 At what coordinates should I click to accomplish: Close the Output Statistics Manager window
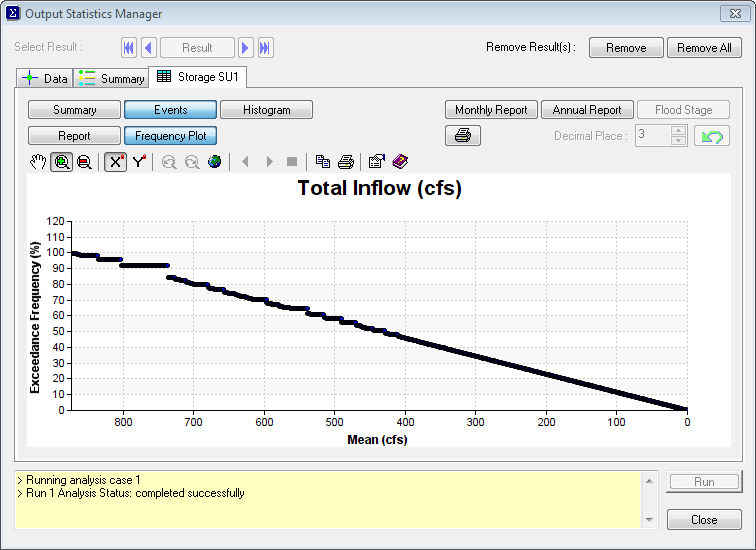735,13
